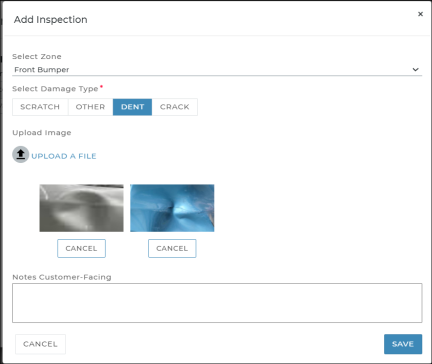
Task: Select the SCRATCH damage type
Action: click(40, 107)
